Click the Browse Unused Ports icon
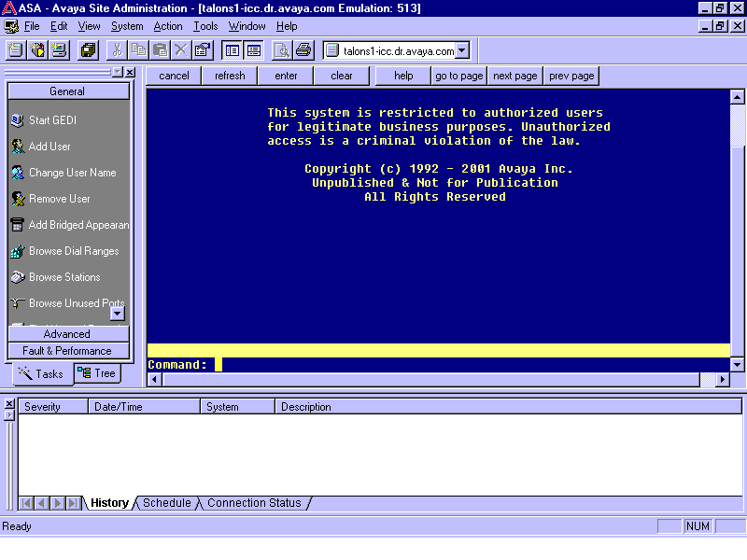The image size is (747, 560). click(x=18, y=303)
